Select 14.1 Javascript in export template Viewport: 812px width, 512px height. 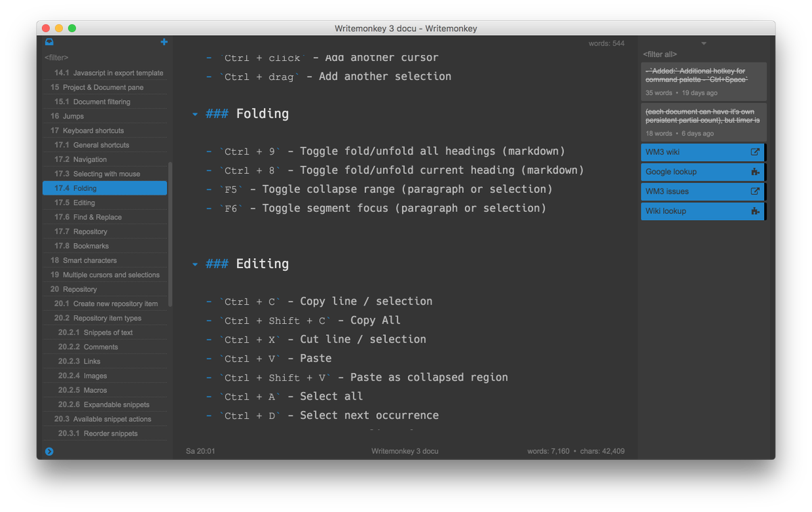[105, 72]
